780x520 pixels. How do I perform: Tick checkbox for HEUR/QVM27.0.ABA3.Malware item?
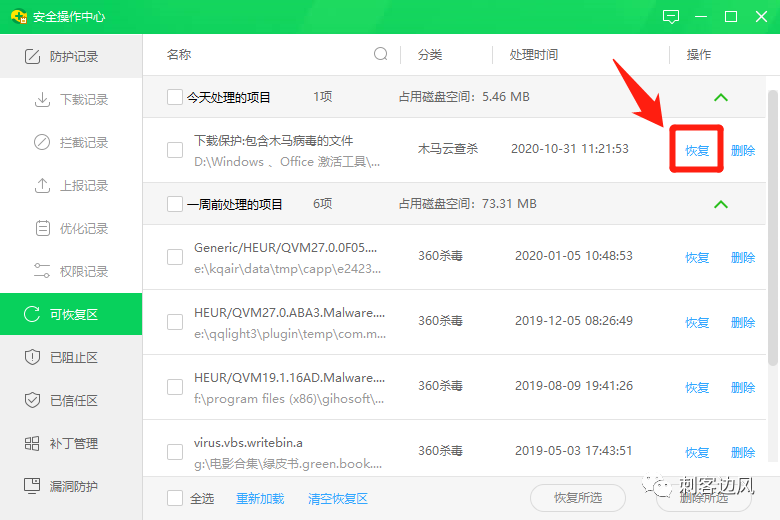click(x=175, y=322)
